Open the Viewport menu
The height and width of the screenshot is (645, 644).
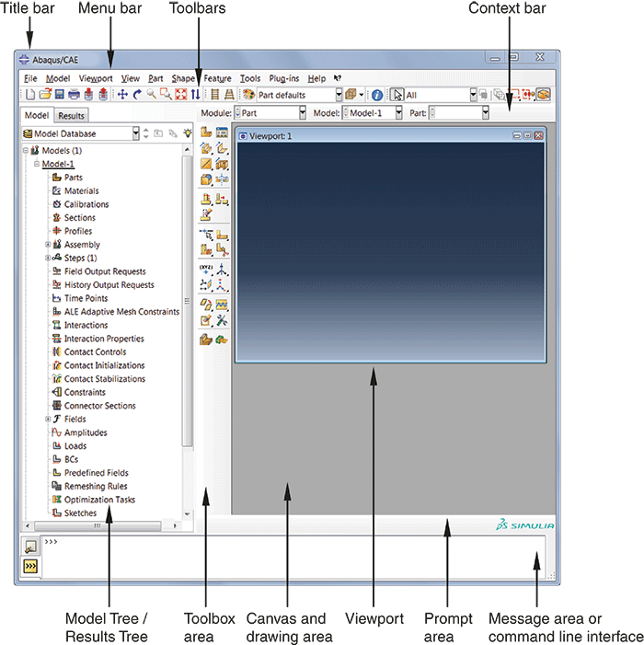[95, 79]
